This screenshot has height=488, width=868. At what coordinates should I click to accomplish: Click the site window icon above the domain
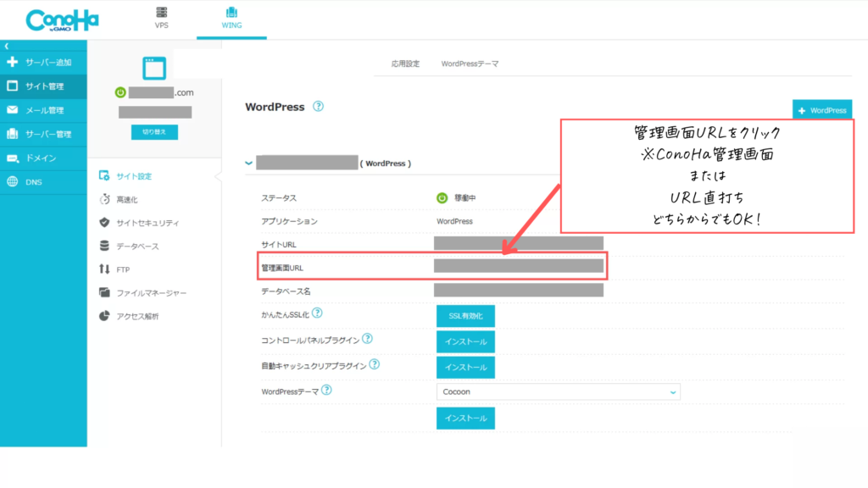coord(154,68)
